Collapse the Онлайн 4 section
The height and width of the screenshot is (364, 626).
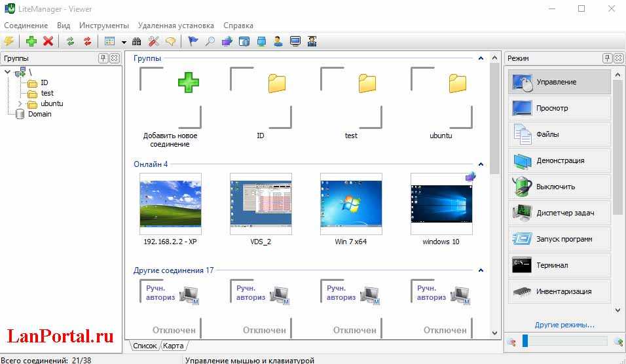[481, 164]
